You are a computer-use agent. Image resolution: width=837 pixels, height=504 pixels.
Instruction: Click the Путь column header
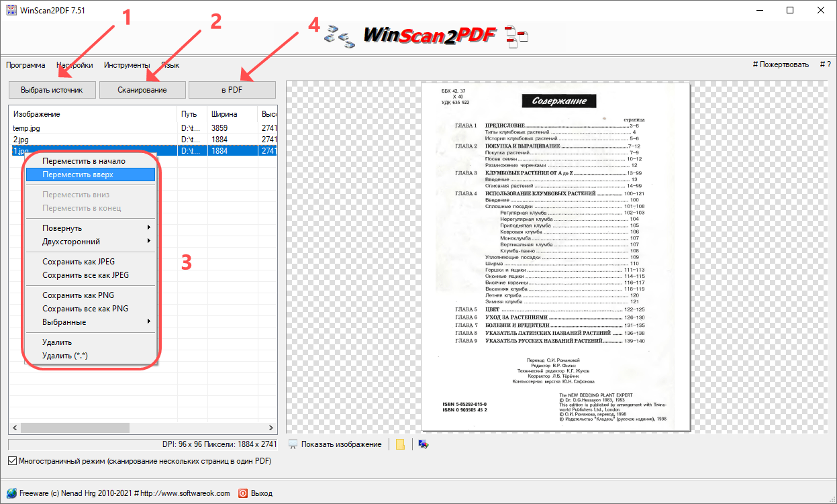[x=192, y=114]
